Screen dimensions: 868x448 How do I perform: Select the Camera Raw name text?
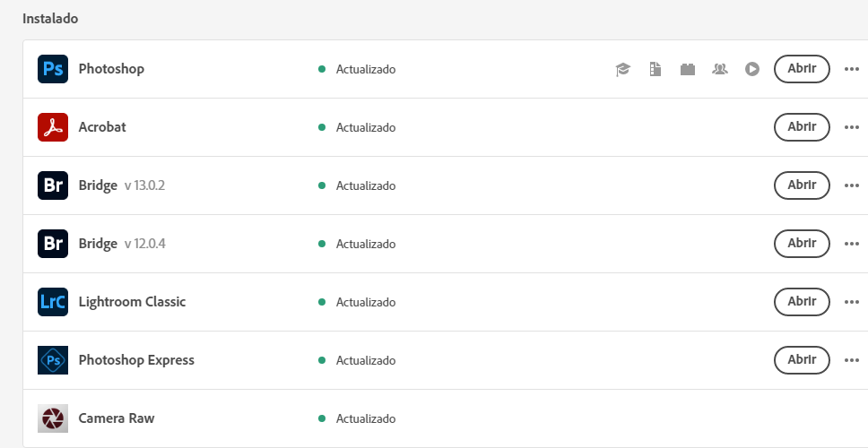click(117, 418)
